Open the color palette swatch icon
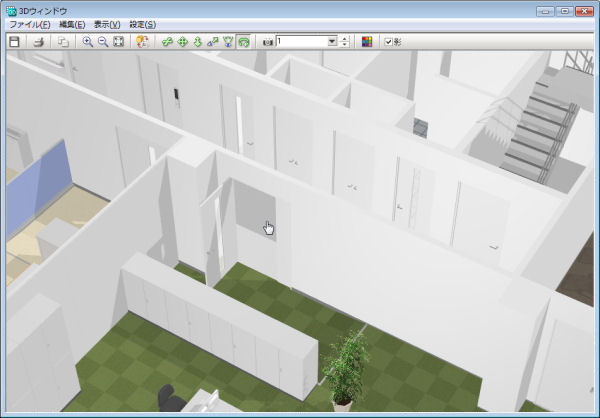600x418 pixels. coord(367,42)
